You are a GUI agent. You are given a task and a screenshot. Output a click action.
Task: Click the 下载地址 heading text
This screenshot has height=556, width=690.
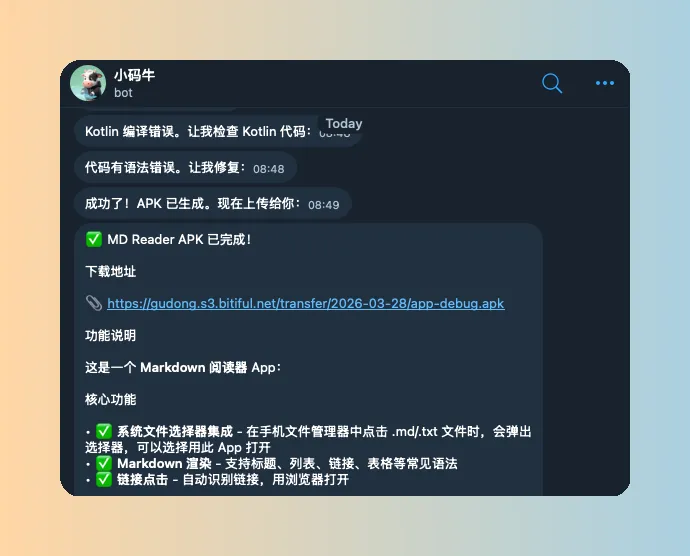tap(110, 272)
